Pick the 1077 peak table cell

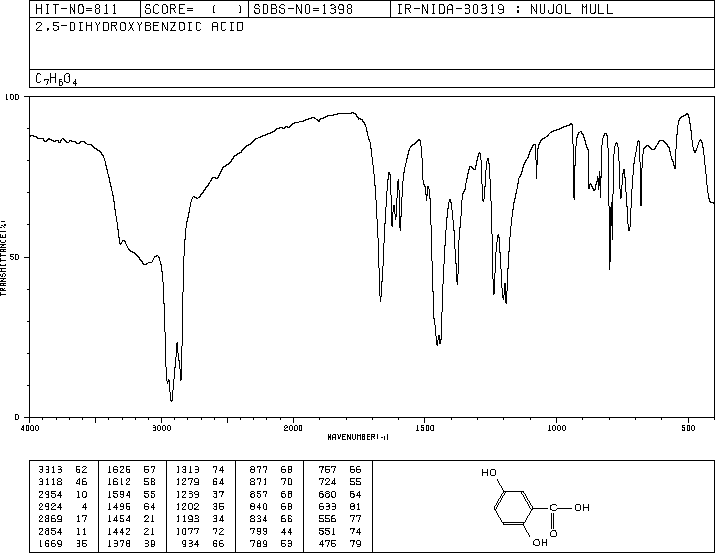pos(188,531)
